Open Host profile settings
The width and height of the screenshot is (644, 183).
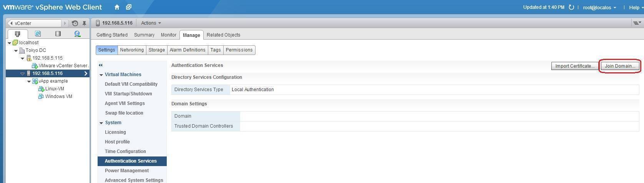coord(117,142)
